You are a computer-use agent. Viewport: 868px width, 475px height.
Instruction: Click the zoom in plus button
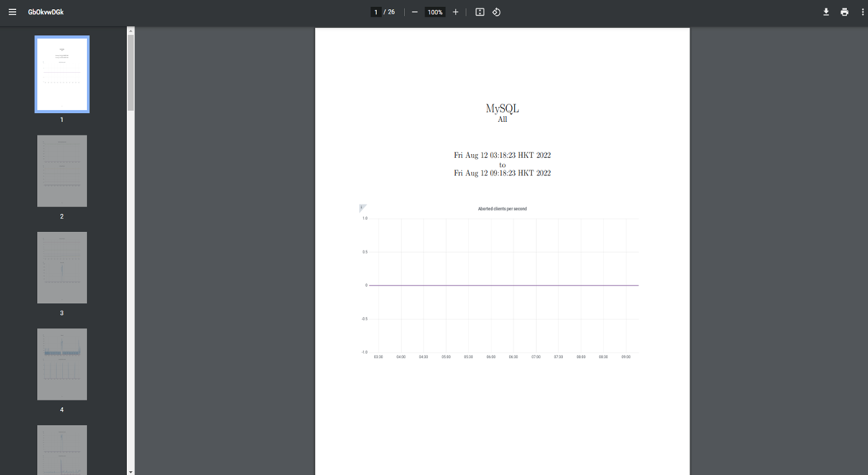[455, 12]
